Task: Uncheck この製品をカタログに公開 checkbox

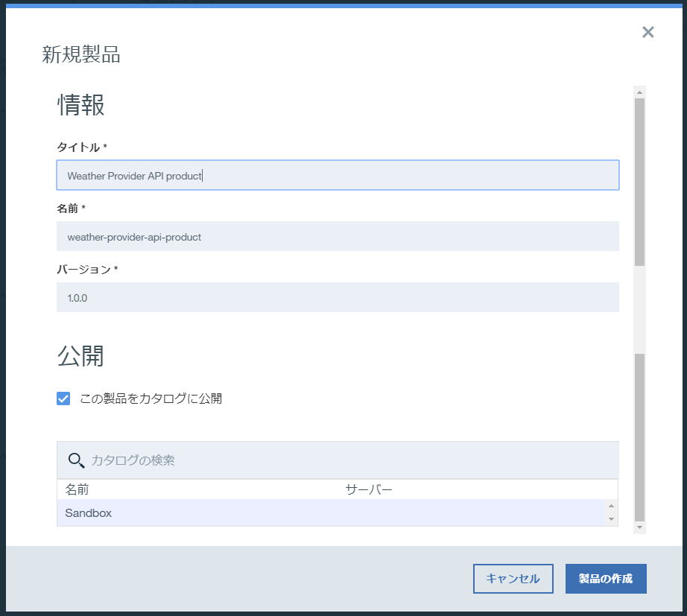Action: (x=63, y=399)
